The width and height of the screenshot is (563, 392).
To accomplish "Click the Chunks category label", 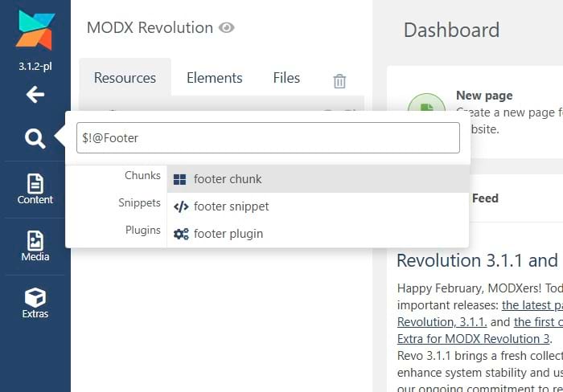I will (142, 175).
